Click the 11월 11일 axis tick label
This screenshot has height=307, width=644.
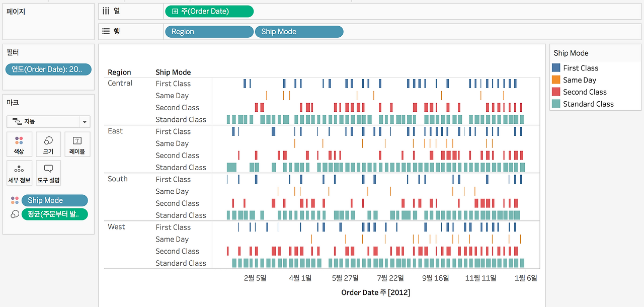[x=480, y=278]
